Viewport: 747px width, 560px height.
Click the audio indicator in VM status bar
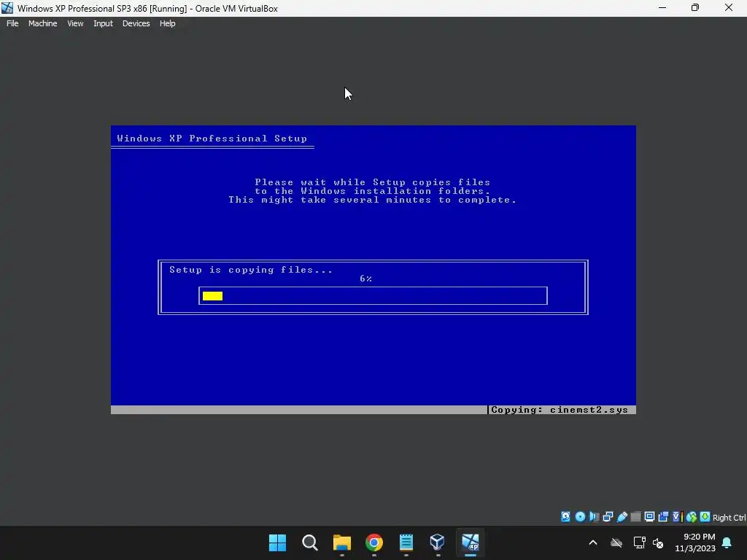(x=594, y=517)
